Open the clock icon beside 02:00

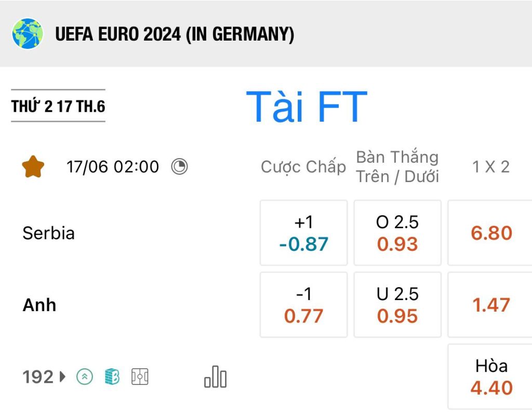click(179, 167)
